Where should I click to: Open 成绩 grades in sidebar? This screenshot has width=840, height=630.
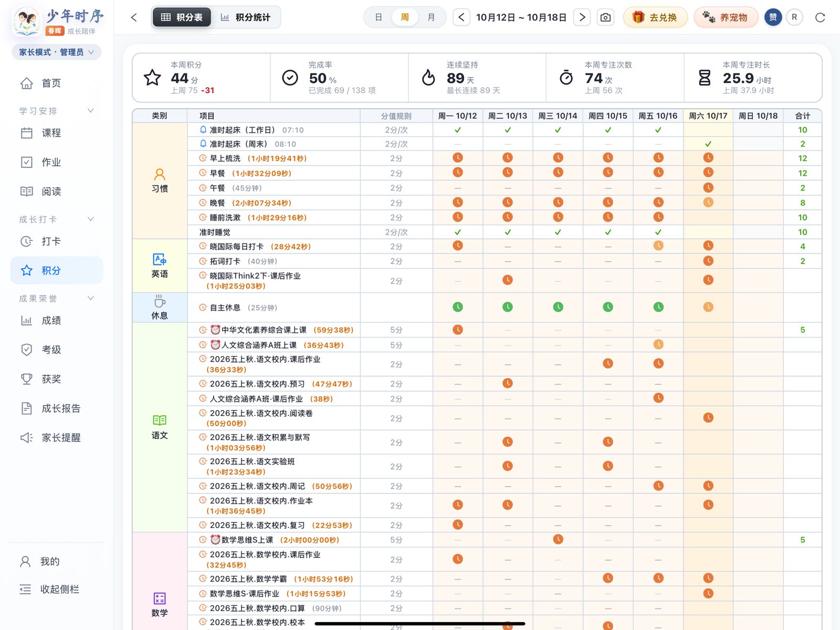click(56, 320)
